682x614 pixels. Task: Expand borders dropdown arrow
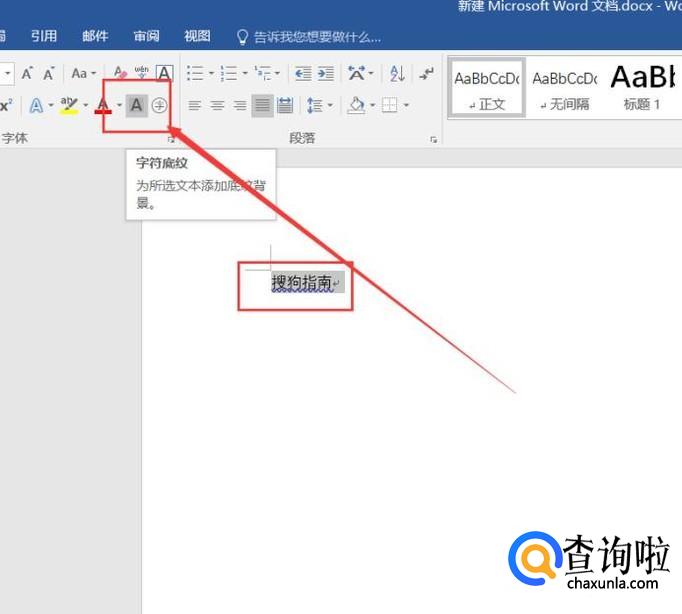coord(406,105)
